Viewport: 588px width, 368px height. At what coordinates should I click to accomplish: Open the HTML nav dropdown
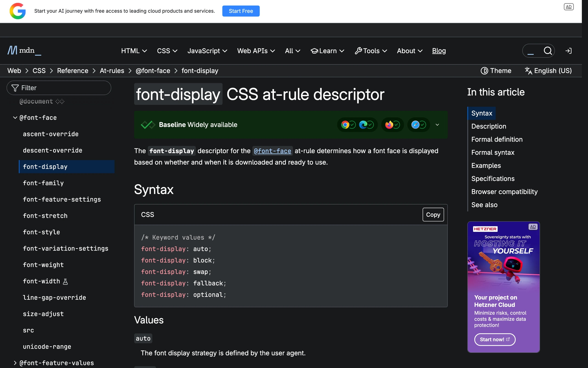134,51
